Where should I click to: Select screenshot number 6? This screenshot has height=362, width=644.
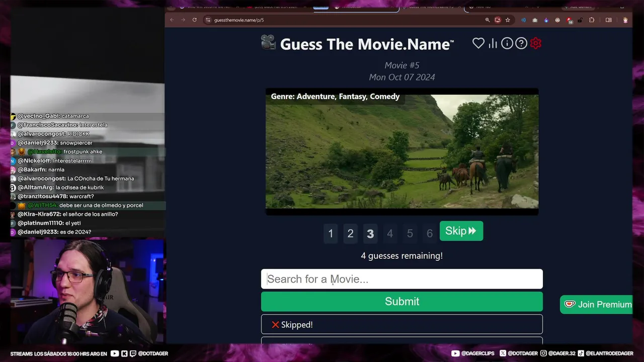(430, 233)
